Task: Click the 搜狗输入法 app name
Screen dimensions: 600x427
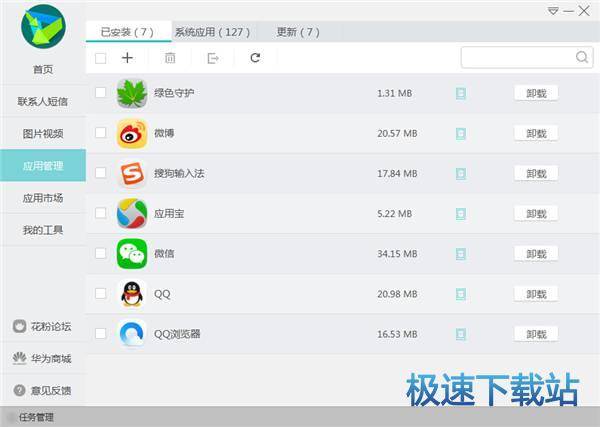Action: click(179, 173)
